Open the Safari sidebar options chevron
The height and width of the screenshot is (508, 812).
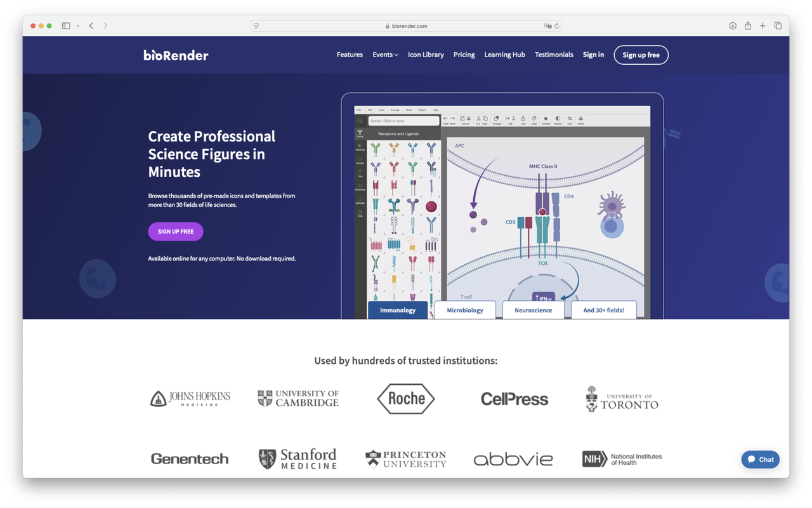pos(77,26)
